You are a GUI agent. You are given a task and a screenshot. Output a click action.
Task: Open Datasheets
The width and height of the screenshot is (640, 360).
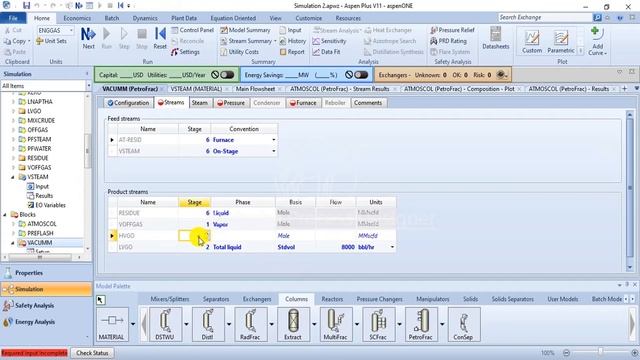click(x=496, y=38)
